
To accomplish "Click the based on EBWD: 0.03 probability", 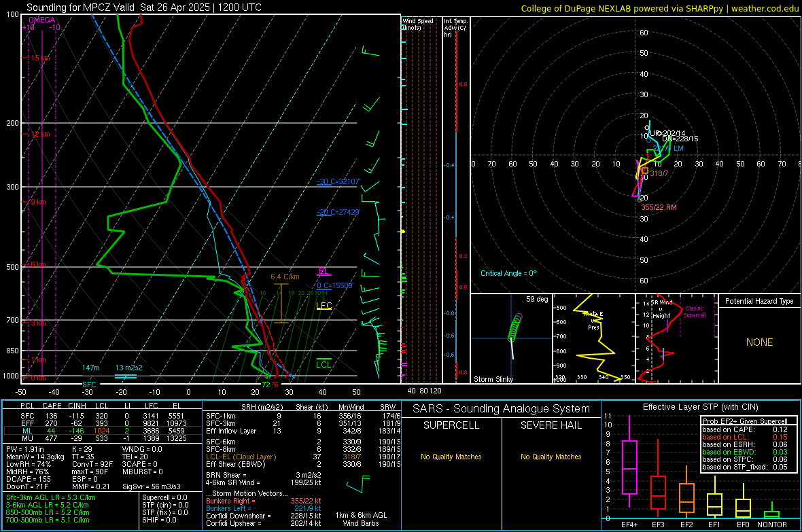I will [x=745, y=452].
